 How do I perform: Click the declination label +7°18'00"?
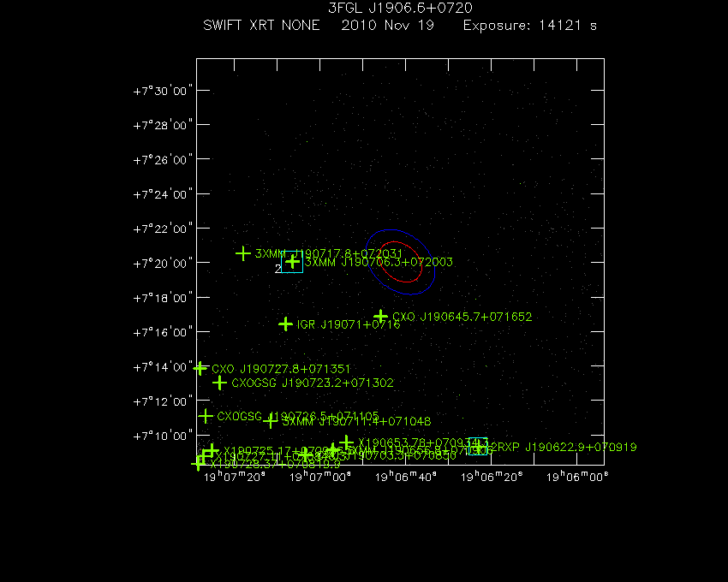[x=163, y=298]
